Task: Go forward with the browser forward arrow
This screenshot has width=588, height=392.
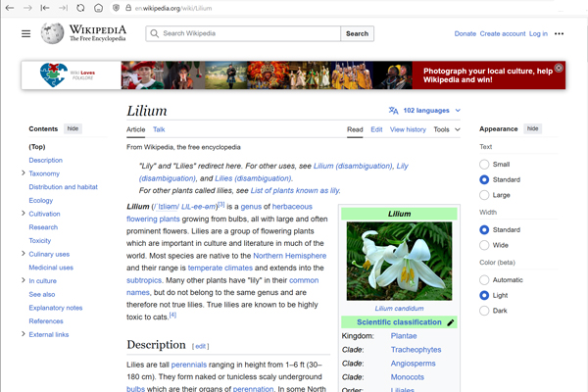Action: tap(27, 8)
